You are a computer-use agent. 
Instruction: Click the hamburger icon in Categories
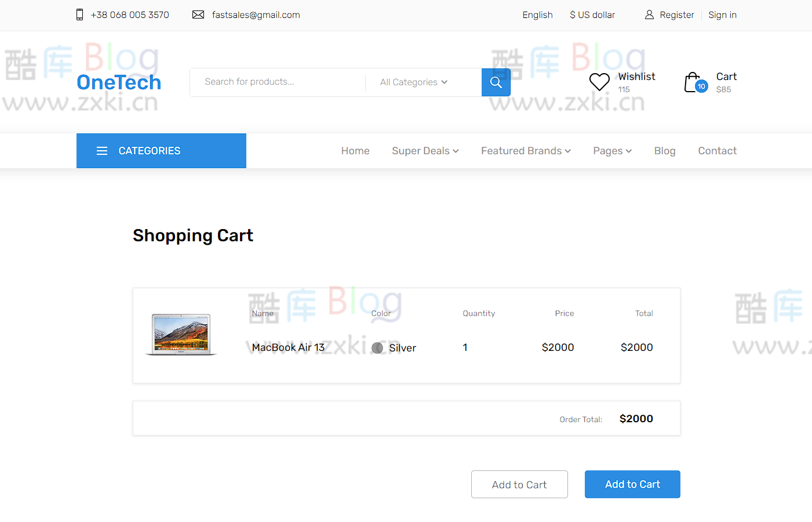[x=102, y=151]
